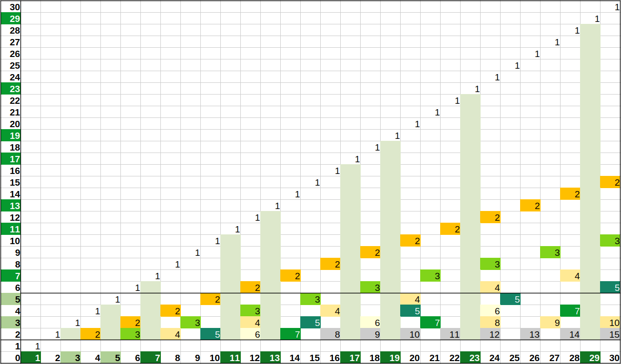
Task: Select dark green column label 11 in bottom row
Action: (231, 358)
